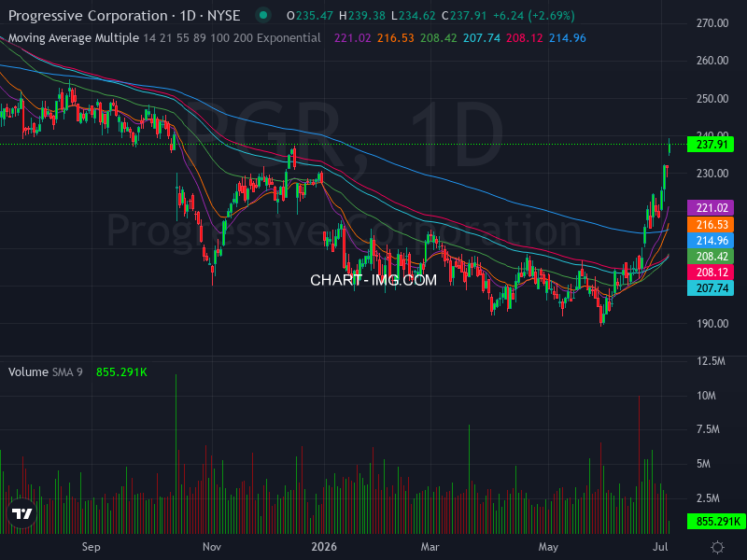
Task: Click the 2026 label on time axis
Action: point(324,547)
